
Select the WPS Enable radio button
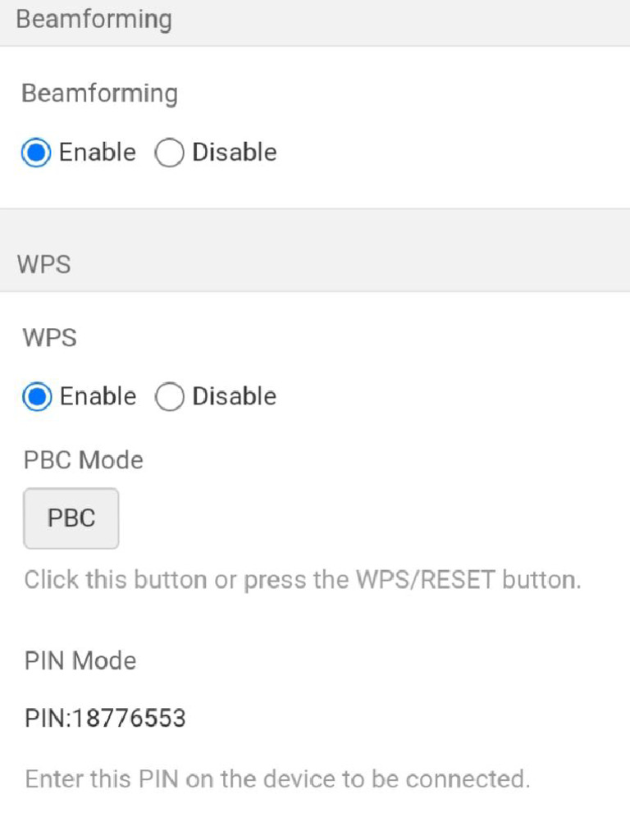36,398
